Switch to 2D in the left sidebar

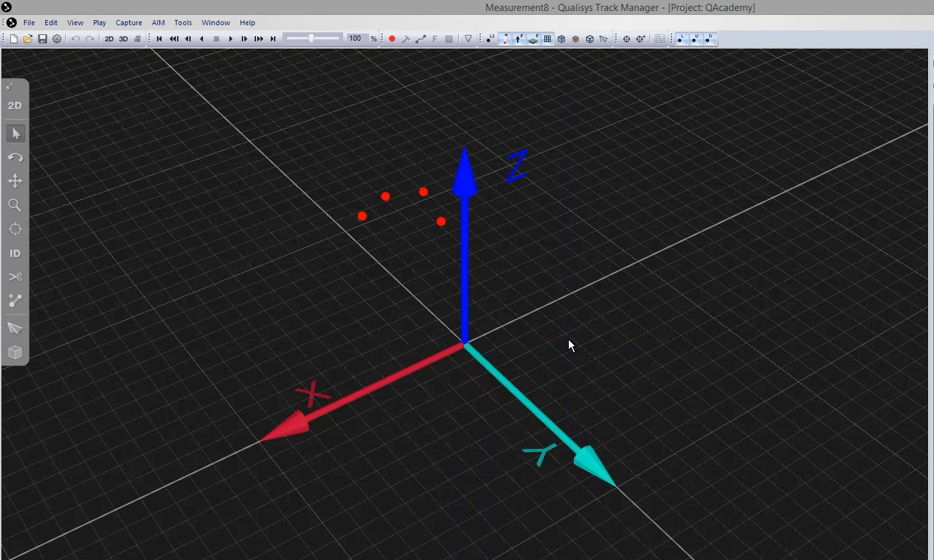[15, 105]
